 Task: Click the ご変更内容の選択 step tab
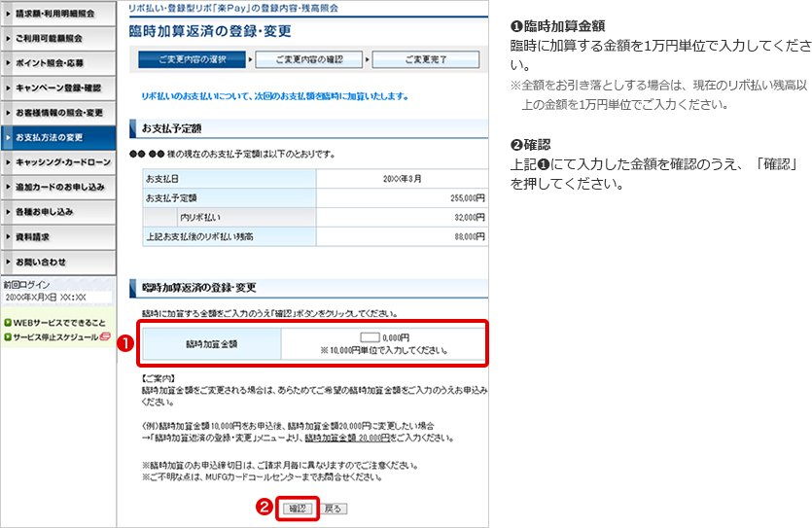pos(192,59)
